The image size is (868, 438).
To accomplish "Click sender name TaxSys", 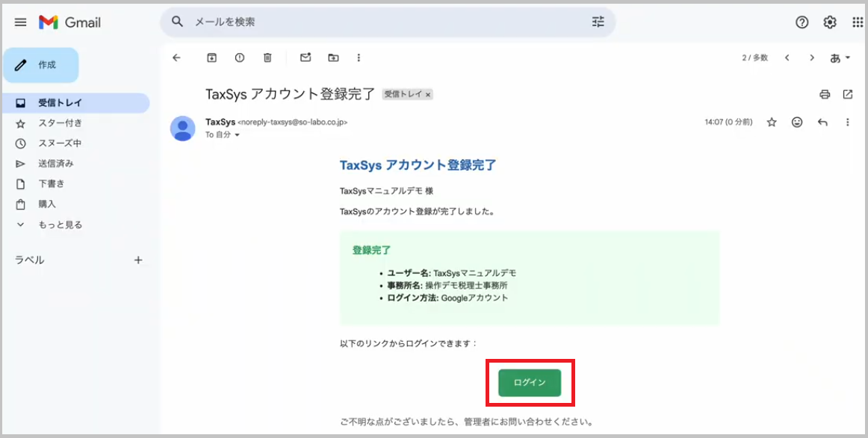I will click(x=220, y=122).
